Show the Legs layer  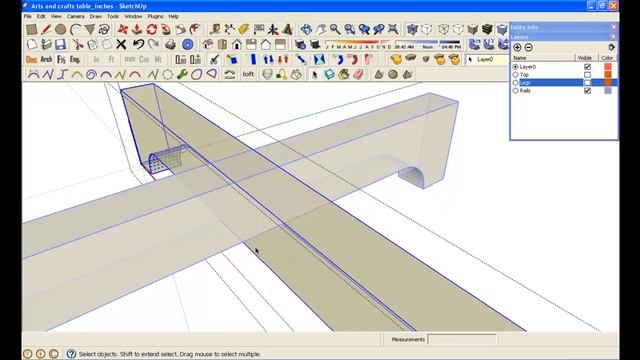coord(587,82)
